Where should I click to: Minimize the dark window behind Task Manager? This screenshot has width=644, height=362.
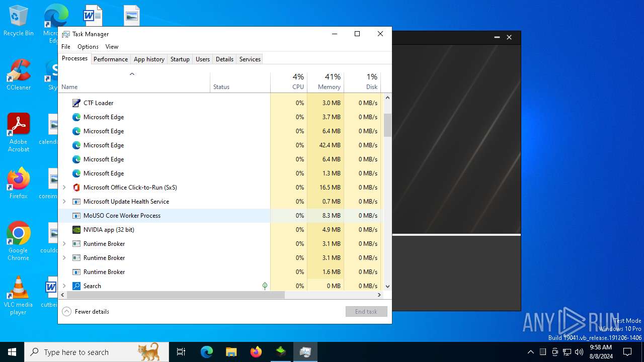497,37
